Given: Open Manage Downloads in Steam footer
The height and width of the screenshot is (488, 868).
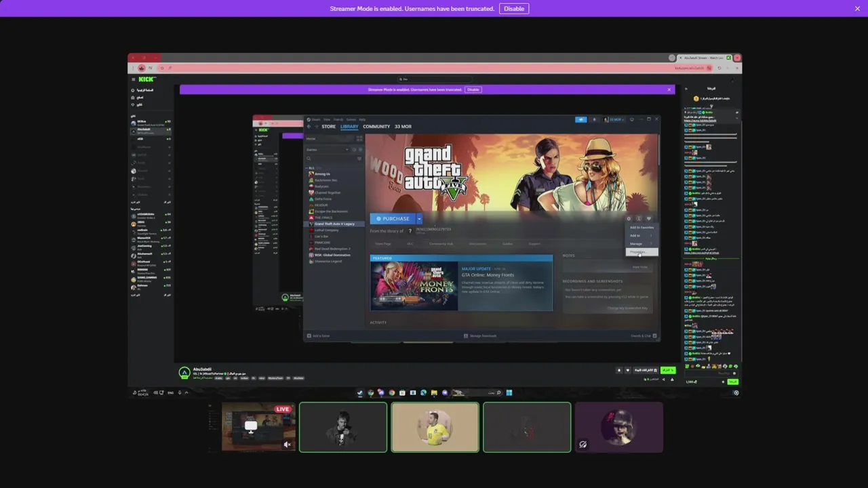Looking at the screenshot, I should tap(481, 335).
